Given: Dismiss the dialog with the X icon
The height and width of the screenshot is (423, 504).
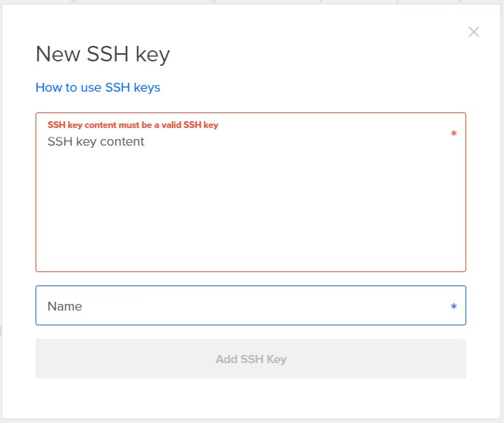Looking at the screenshot, I should (474, 32).
